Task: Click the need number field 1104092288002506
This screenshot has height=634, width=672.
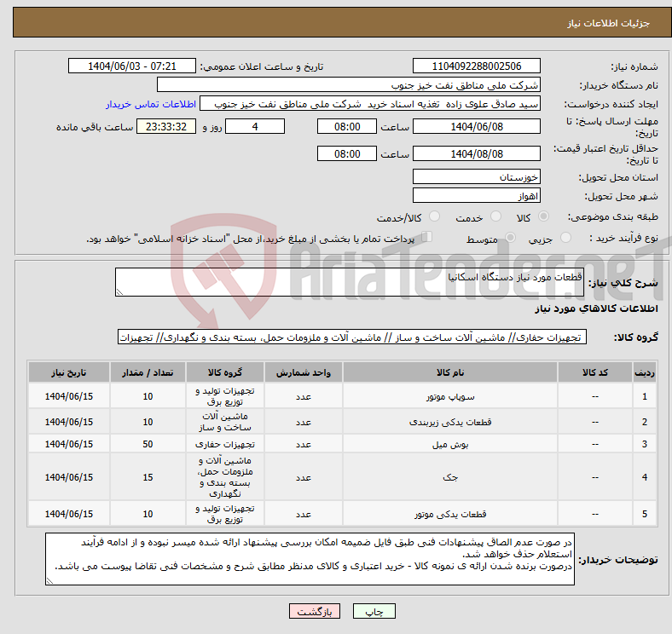Action: (477, 66)
